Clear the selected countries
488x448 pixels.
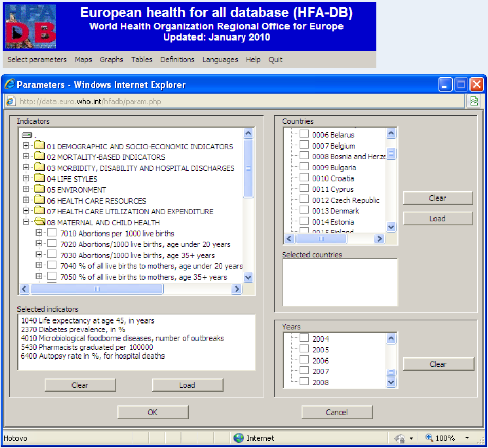[438, 198]
